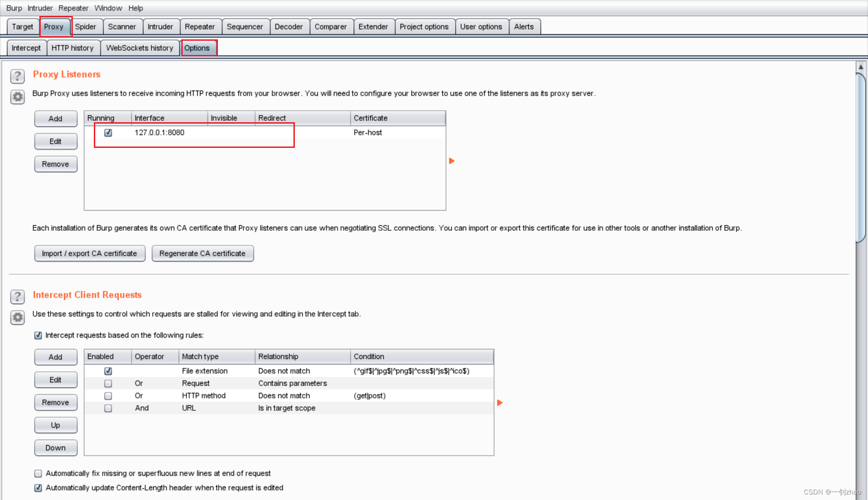Move intercept rule Up
This screenshot has width=868, height=500.
click(55, 425)
